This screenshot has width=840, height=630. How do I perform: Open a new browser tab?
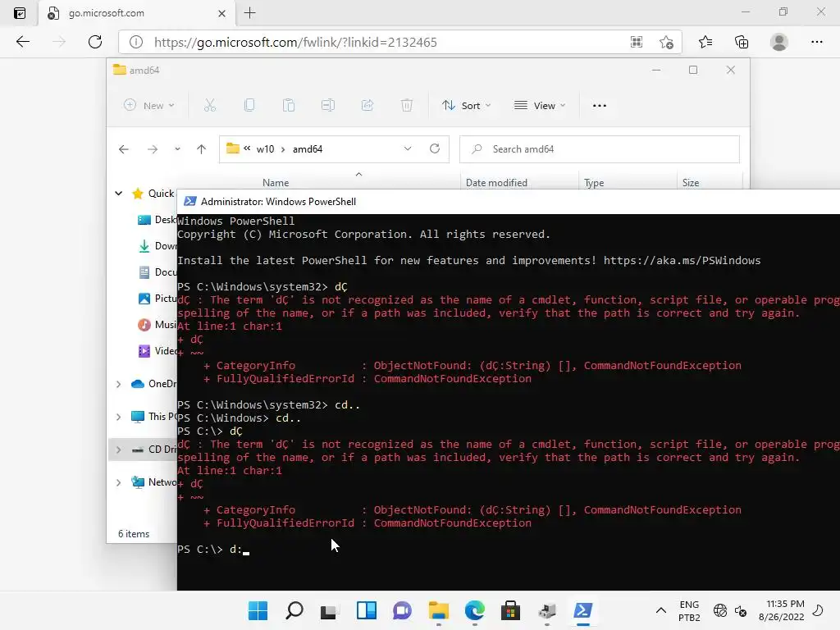click(x=249, y=13)
